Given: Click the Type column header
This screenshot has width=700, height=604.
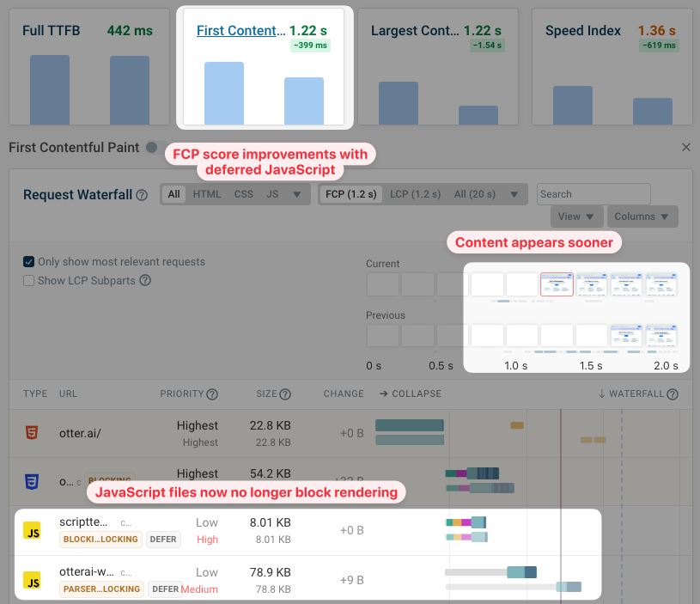Looking at the screenshot, I should coord(35,394).
